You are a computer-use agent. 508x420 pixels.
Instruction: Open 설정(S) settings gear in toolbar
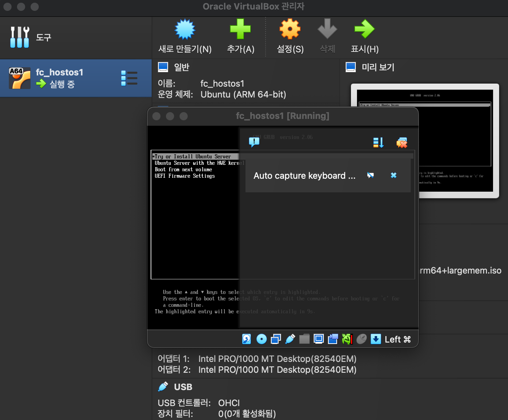[290, 29]
